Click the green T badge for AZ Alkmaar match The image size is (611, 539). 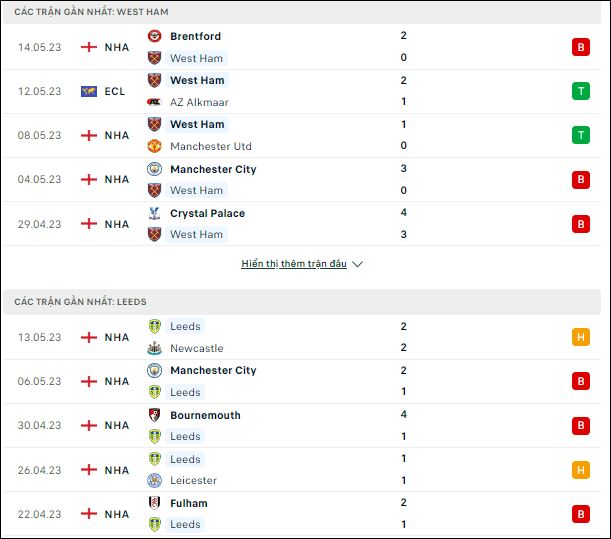coord(581,91)
